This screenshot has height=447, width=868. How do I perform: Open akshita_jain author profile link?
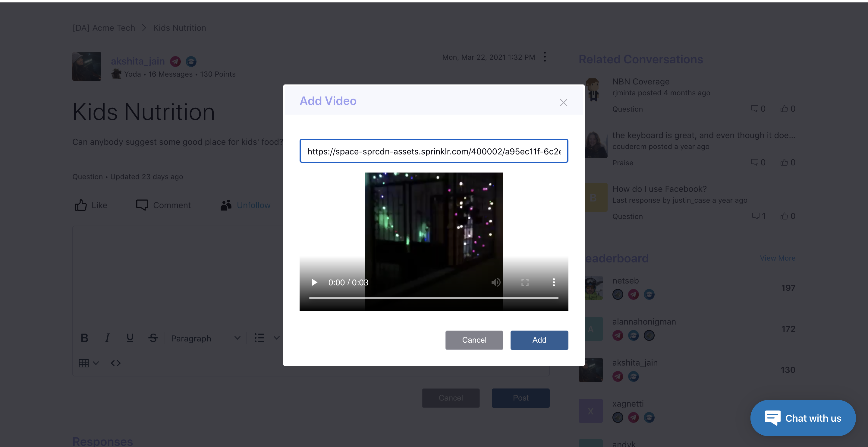[x=137, y=61]
